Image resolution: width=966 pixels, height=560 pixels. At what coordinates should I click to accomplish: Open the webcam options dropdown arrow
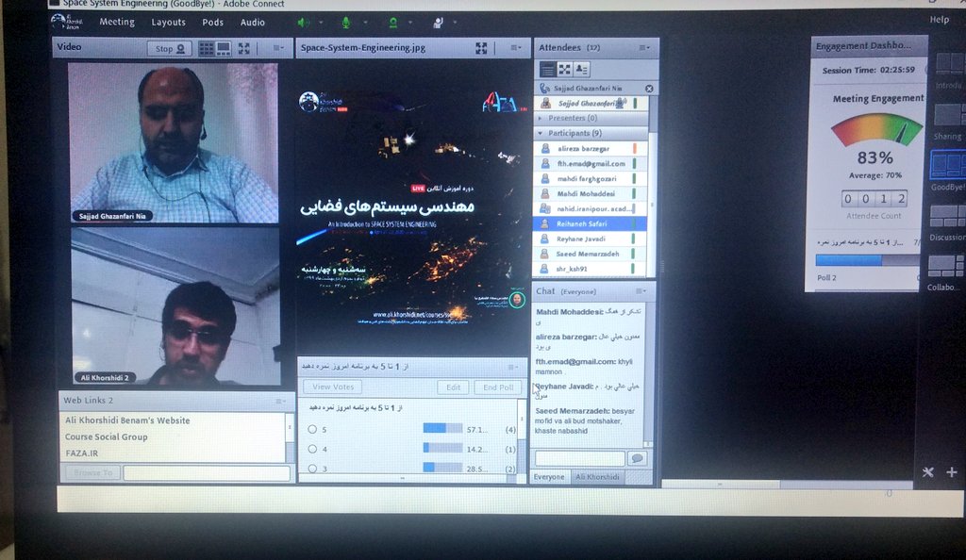click(x=410, y=23)
